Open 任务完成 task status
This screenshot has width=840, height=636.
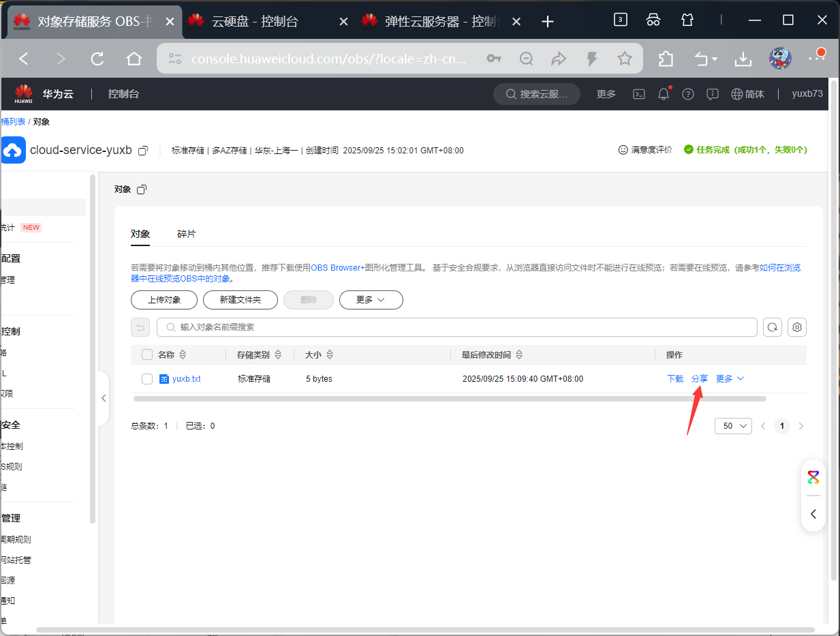[x=746, y=150]
